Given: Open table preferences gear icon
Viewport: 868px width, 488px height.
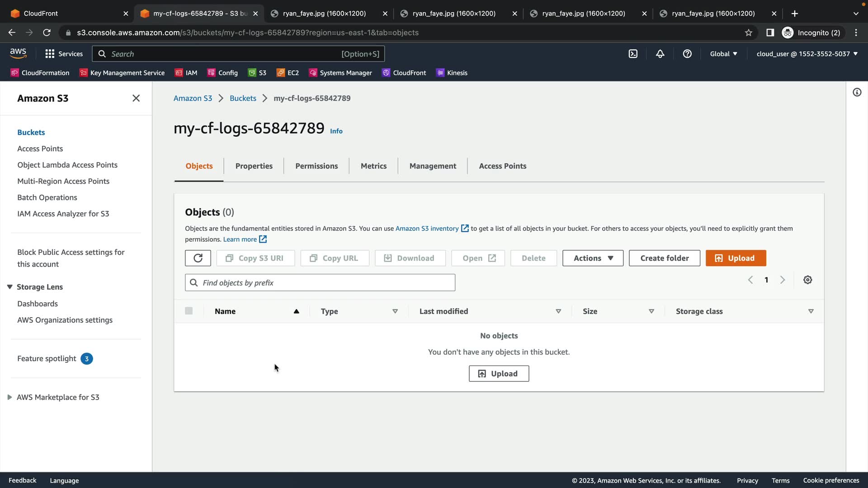Looking at the screenshot, I should coord(807,280).
